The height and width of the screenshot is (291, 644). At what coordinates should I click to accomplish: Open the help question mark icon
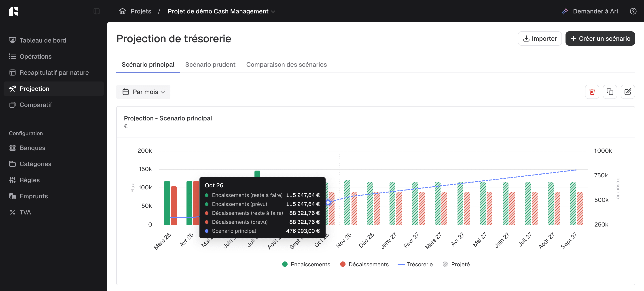tap(633, 11)
